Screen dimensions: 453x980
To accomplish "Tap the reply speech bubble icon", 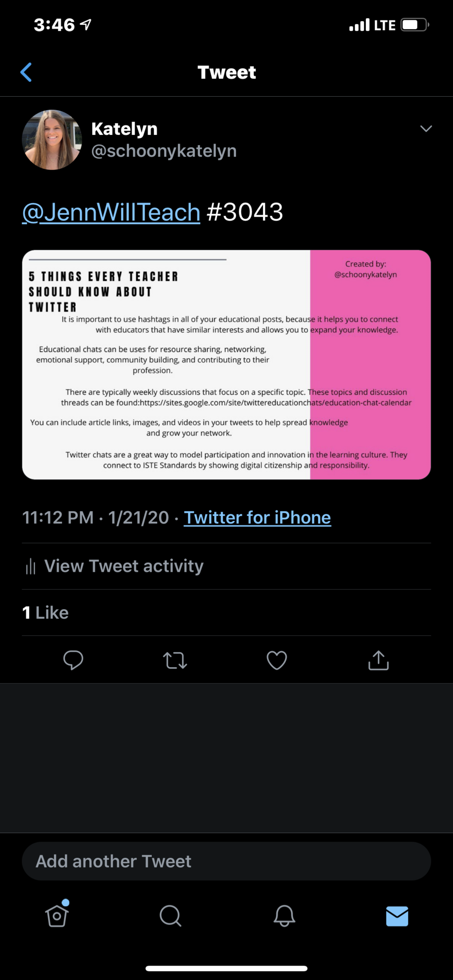I will click(73, 660).
